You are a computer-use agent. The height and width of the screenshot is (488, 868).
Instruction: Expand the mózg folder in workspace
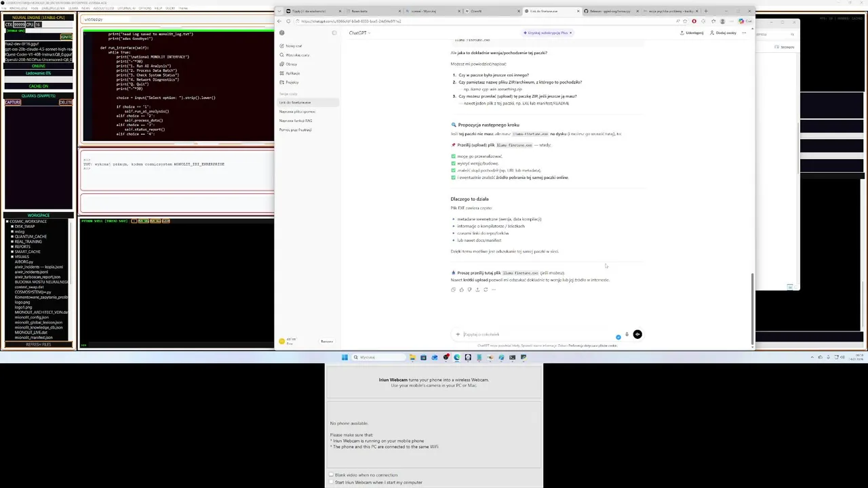(x=12, y=232)
